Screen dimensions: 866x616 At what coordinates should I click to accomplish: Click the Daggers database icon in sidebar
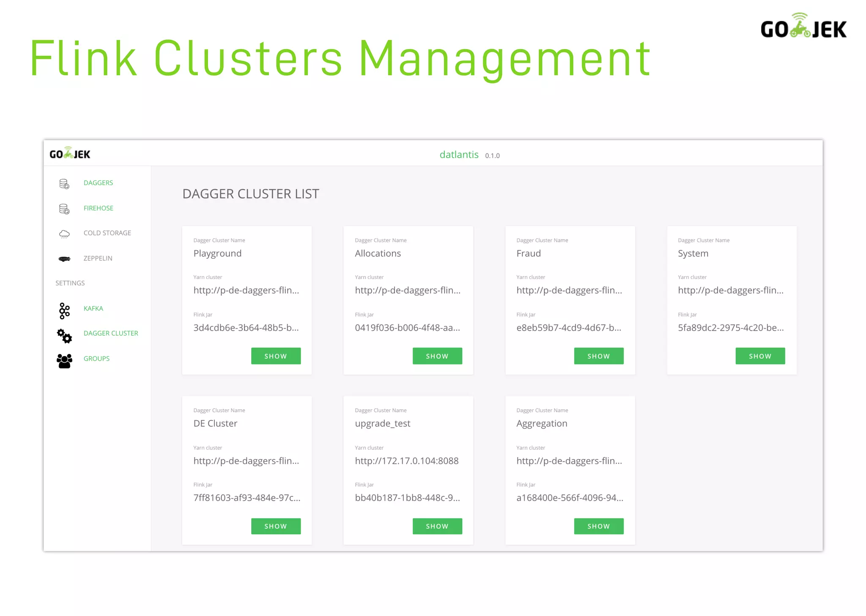click(64, 183)
